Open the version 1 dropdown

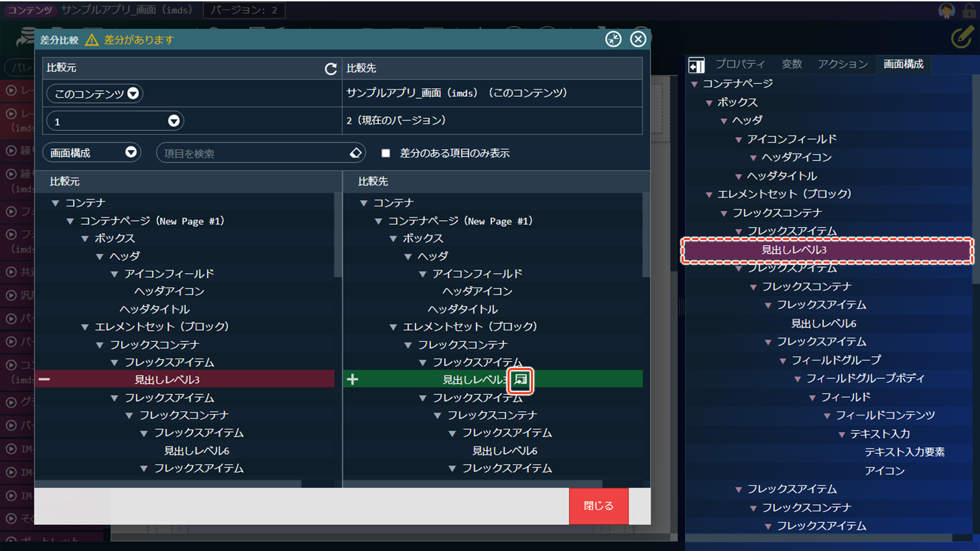pos(115,122)
